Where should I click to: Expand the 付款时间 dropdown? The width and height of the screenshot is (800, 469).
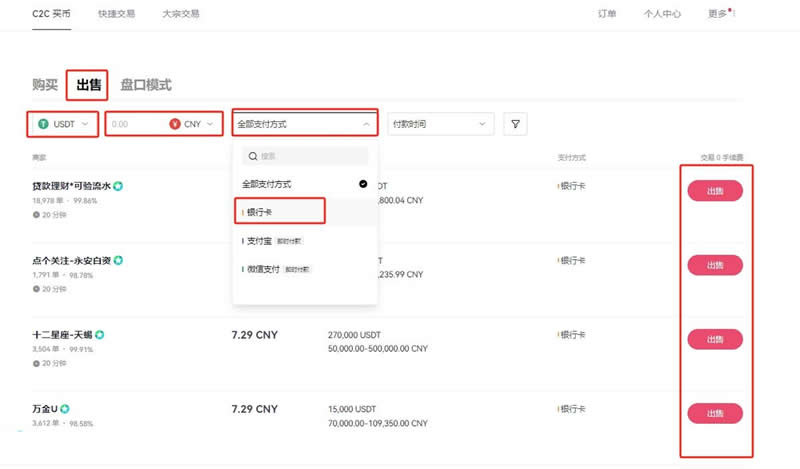point(440,124)
